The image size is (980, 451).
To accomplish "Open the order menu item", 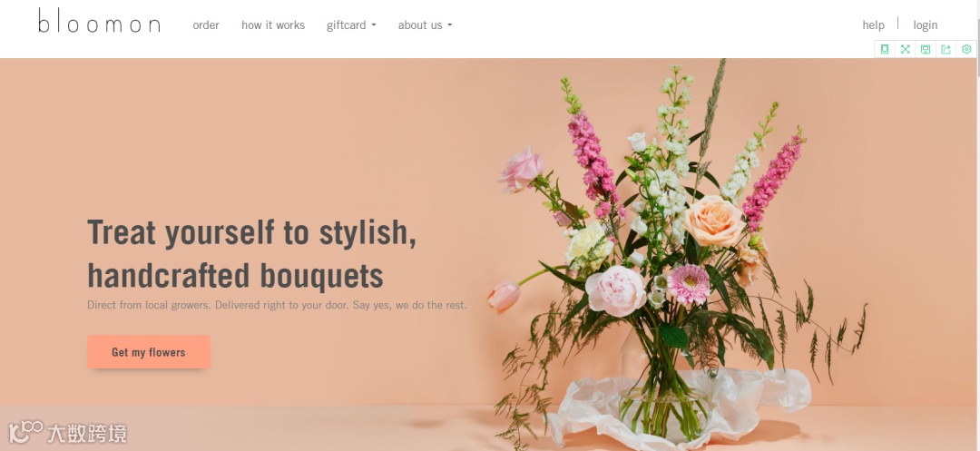I will [x=206, y=25].
